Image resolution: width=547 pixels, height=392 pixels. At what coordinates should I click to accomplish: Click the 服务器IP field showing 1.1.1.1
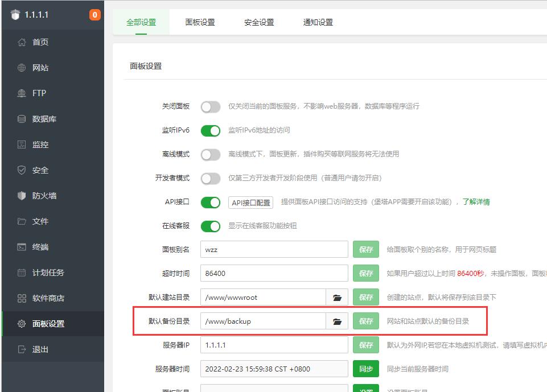pos(274,345)
